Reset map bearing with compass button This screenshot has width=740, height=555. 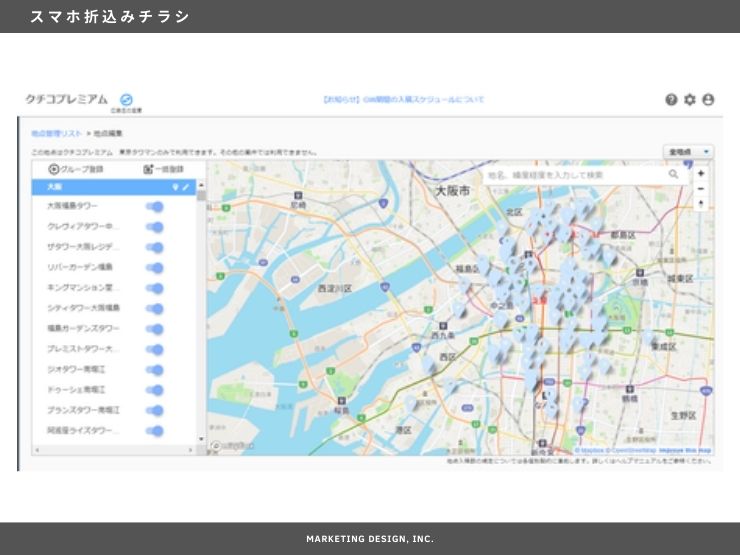701,204
